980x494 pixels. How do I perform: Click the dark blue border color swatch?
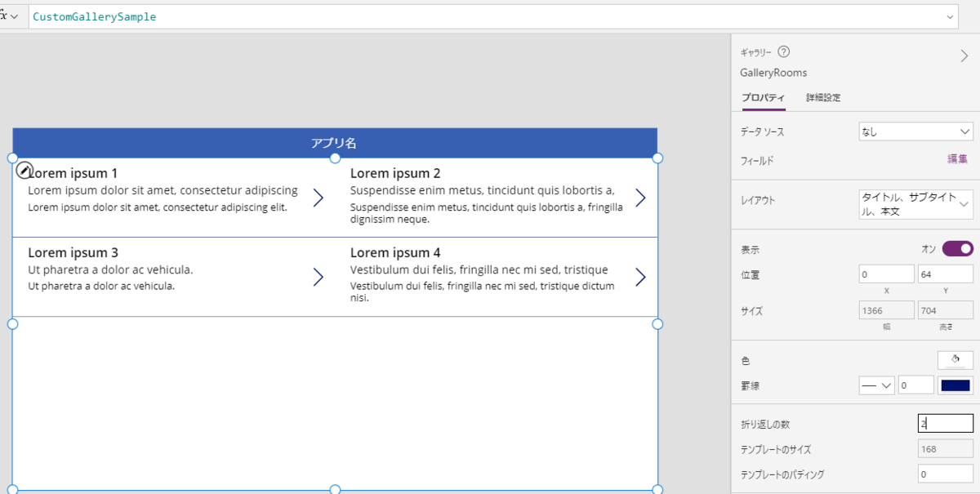[x=955, y=385]
